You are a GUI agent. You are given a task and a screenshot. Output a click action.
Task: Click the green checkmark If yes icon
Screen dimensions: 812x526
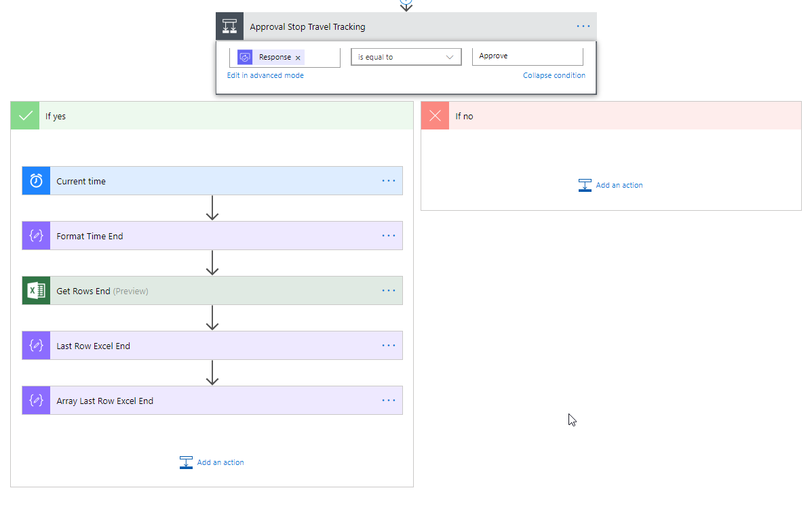point(25,116)
